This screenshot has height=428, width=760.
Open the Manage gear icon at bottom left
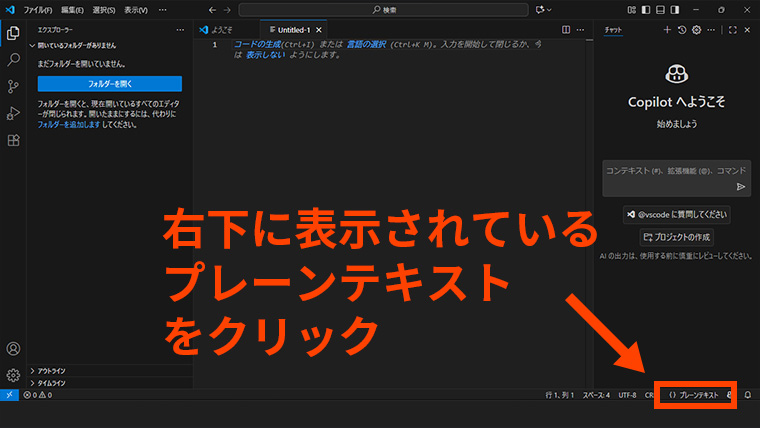point(13,375)
